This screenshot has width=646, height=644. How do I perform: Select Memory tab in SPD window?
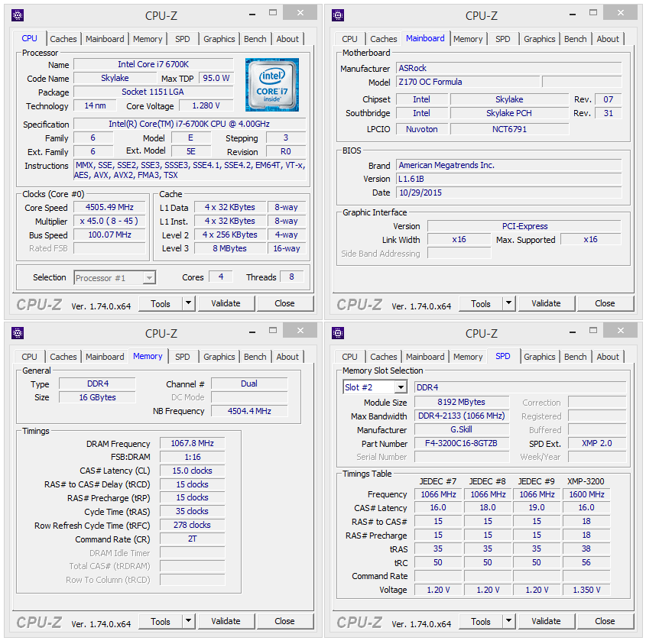click(x=468, y=357)
